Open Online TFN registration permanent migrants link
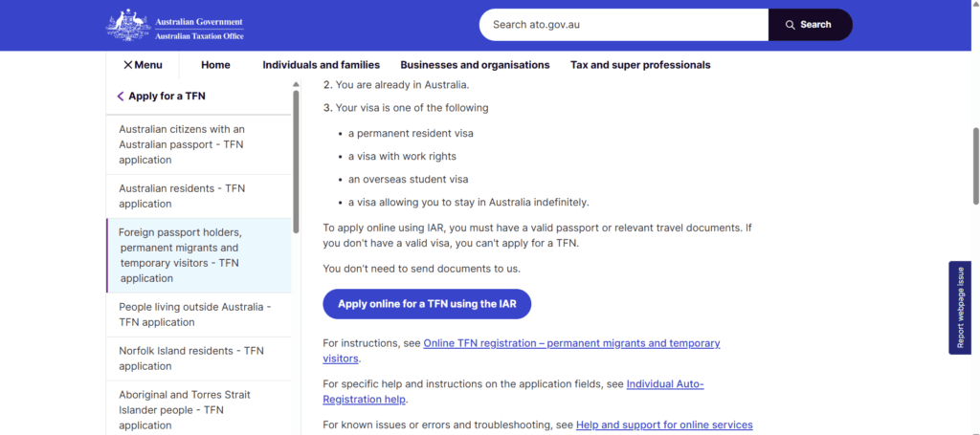The height and width of the screenshot is (435, 980). pyautogui.click(x=522, y=351)
